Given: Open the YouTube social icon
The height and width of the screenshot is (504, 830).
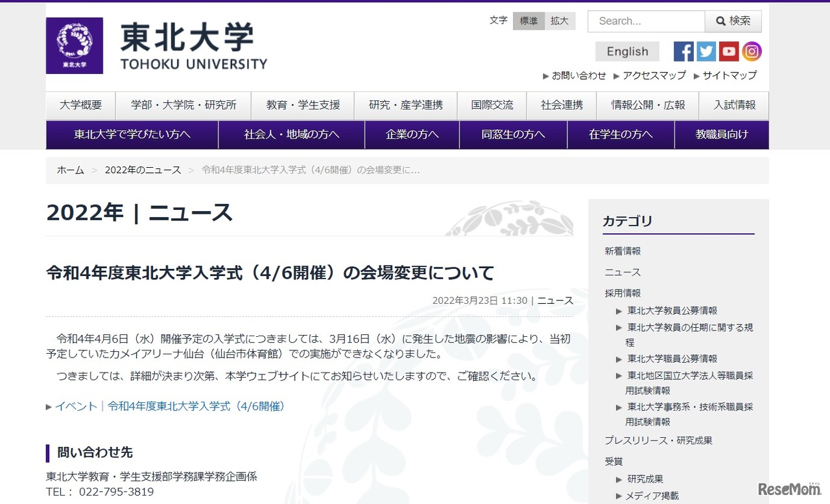Looking at the screenshot, I should coord(729,51).
